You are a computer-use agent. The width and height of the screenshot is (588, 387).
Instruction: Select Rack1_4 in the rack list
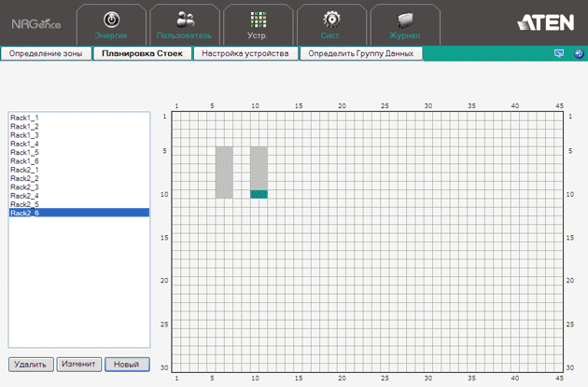point(79,144)
